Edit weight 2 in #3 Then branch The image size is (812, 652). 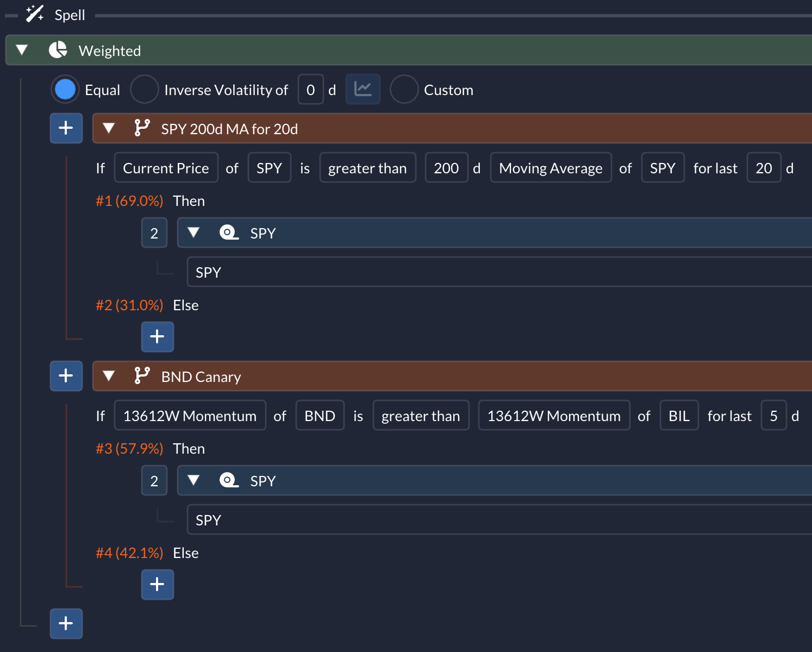[154, 481]
